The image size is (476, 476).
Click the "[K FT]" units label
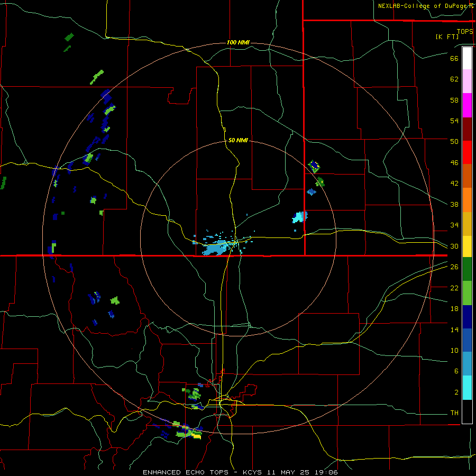[x=447, y=36]
